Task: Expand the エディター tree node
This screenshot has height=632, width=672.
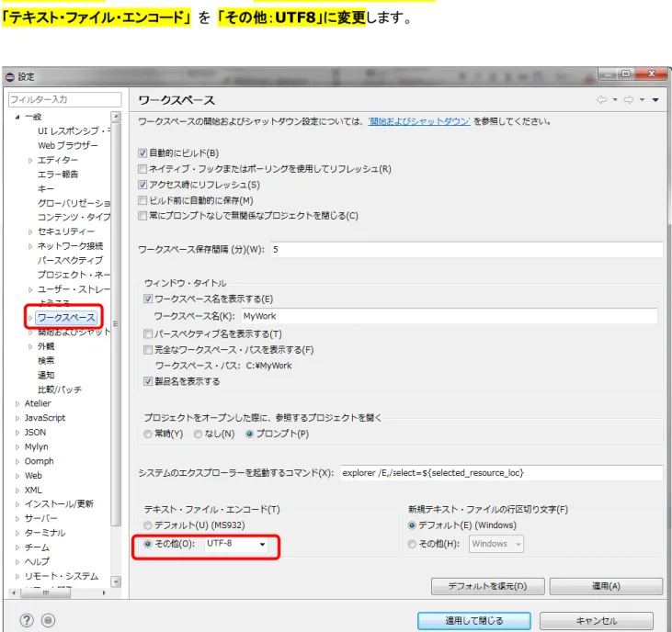Action: (30, 160)
